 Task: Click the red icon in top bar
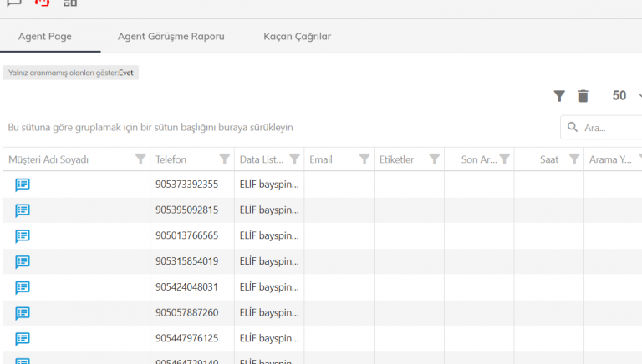[x=42, y=3]
